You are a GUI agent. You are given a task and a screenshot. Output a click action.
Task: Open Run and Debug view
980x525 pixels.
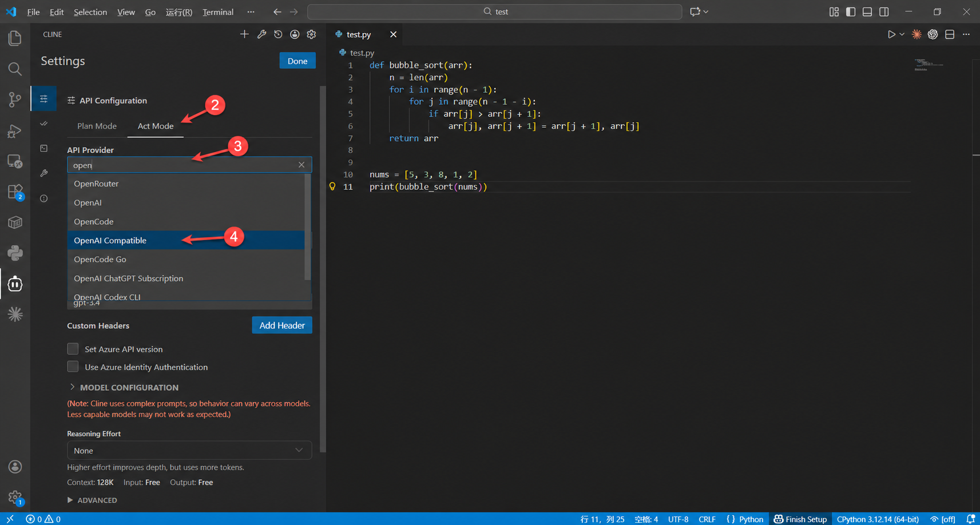tap(15, 131)
